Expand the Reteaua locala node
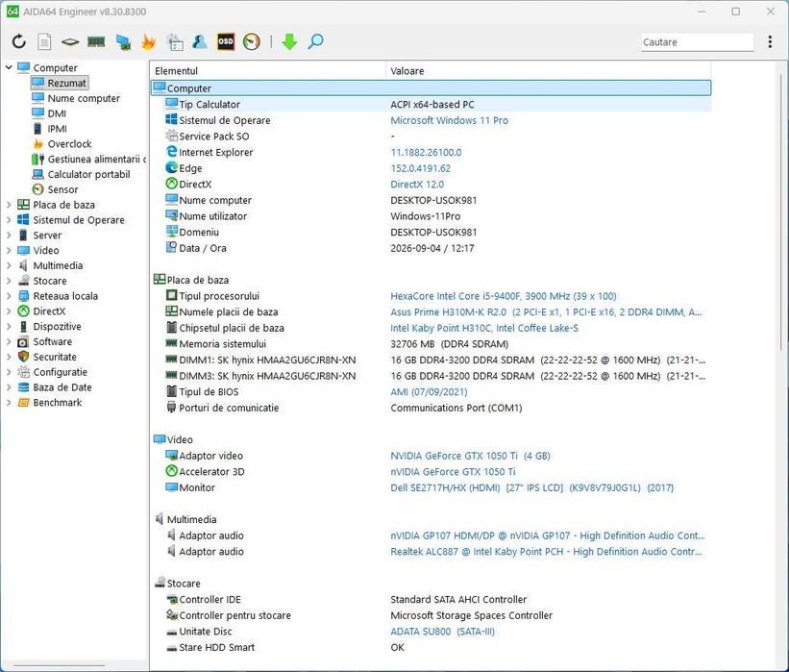The image size is (789, 672). click(x=9, y=295)
